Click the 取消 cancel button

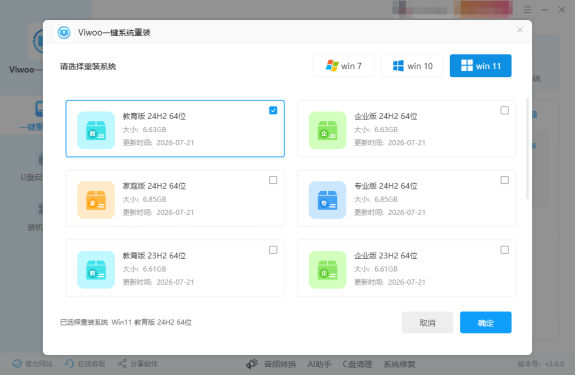[x=427, y=322]
